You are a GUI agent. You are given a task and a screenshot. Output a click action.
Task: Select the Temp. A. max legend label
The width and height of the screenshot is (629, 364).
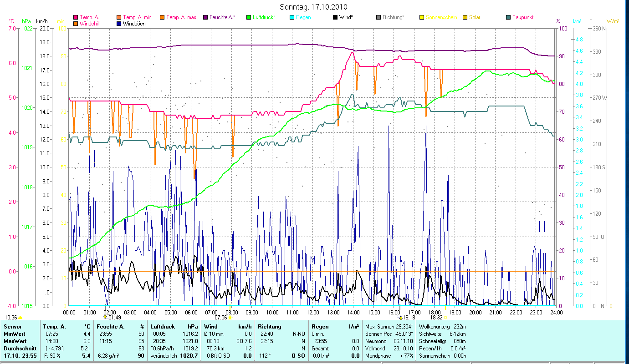pos(181,18)
